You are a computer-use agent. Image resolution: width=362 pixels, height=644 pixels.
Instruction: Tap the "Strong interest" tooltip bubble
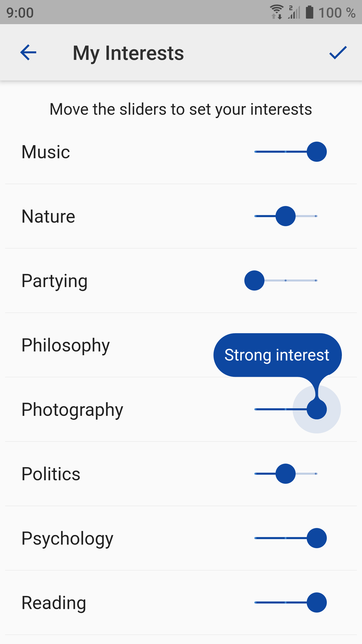coord(277,355)
